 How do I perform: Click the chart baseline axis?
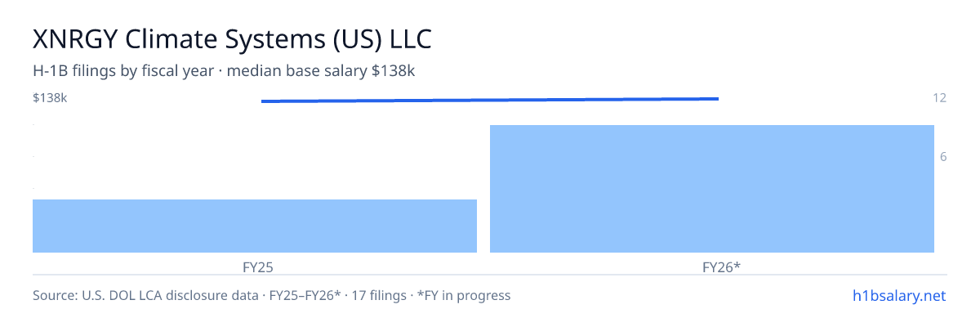pyautogui.click(x=490, y=275)
